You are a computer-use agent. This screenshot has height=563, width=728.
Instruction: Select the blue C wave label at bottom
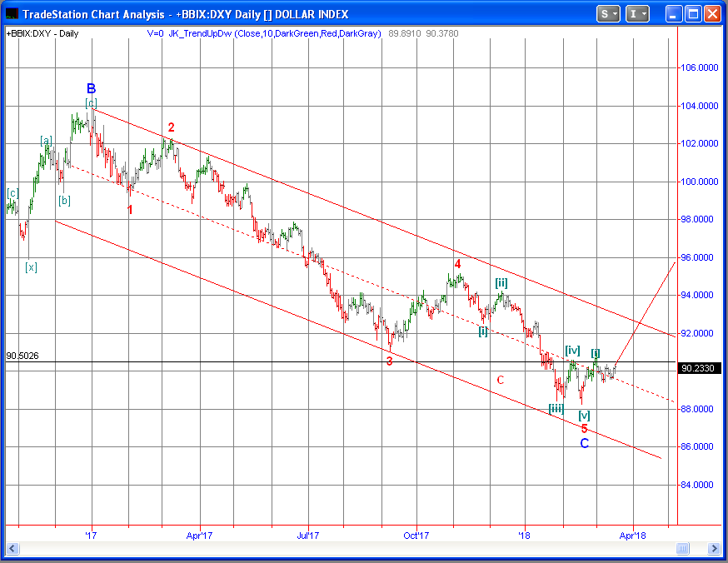tap(585, 444)
